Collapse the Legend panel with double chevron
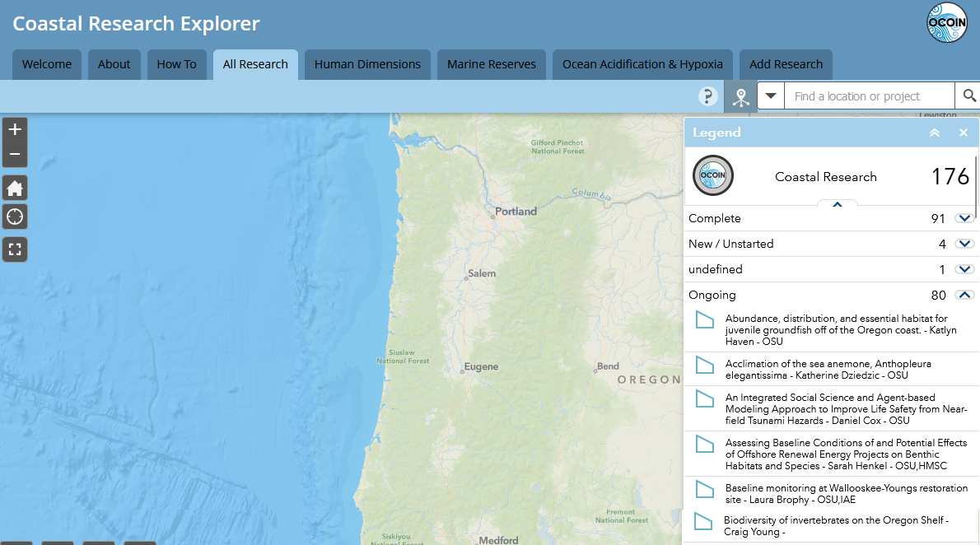The width and height of the screenshot is (980, 545). (x=935, y=133)
